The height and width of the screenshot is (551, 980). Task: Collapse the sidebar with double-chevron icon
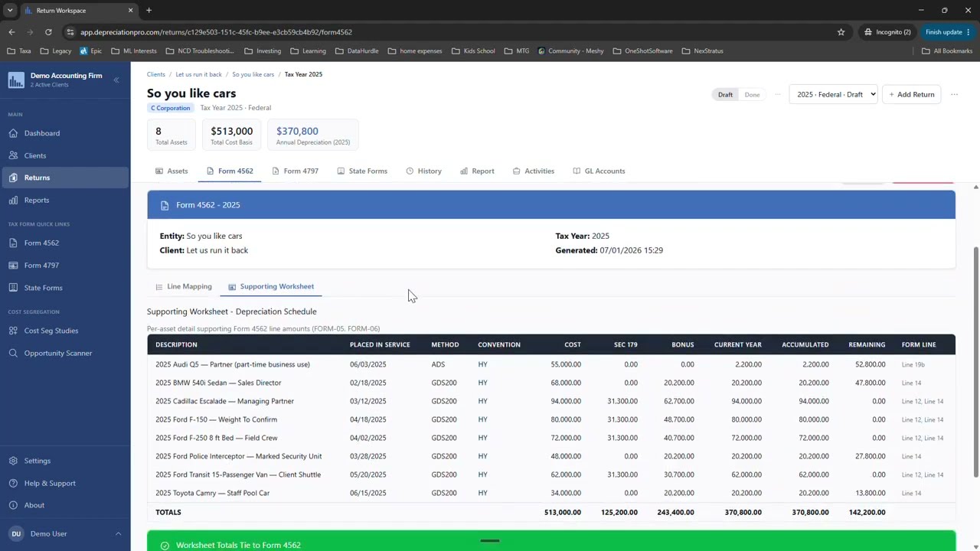(x=116, y=80)
